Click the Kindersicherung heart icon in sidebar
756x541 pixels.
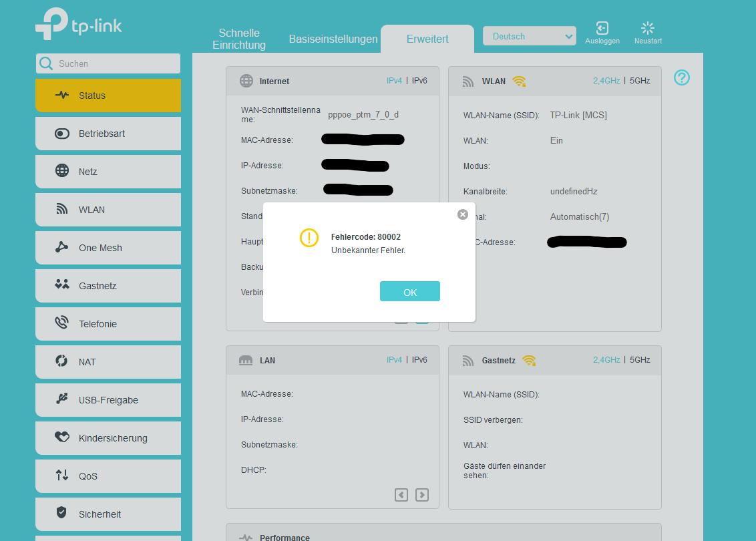(x=61, y=437)
